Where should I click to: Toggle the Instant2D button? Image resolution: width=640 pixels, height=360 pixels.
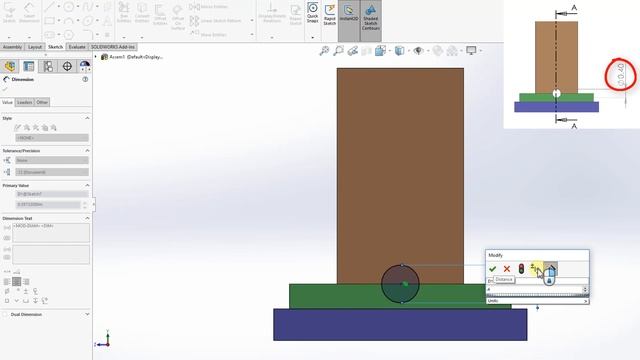(349, 20)
